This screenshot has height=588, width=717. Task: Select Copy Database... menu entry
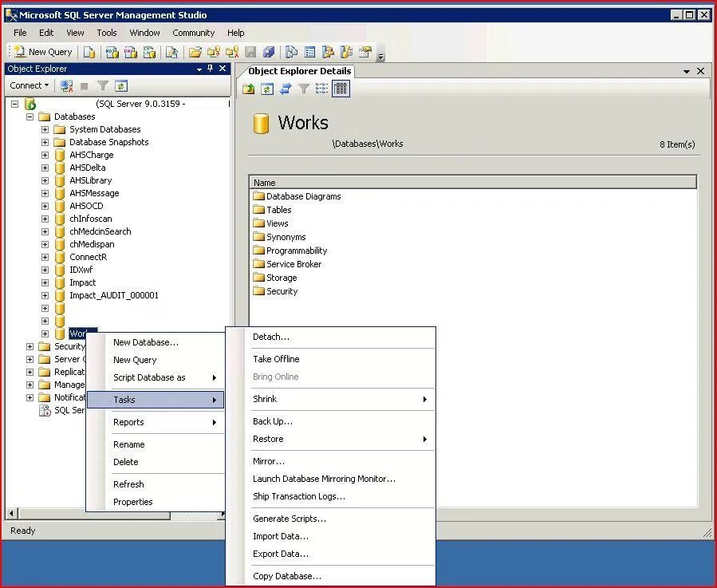tap(332, 576)
